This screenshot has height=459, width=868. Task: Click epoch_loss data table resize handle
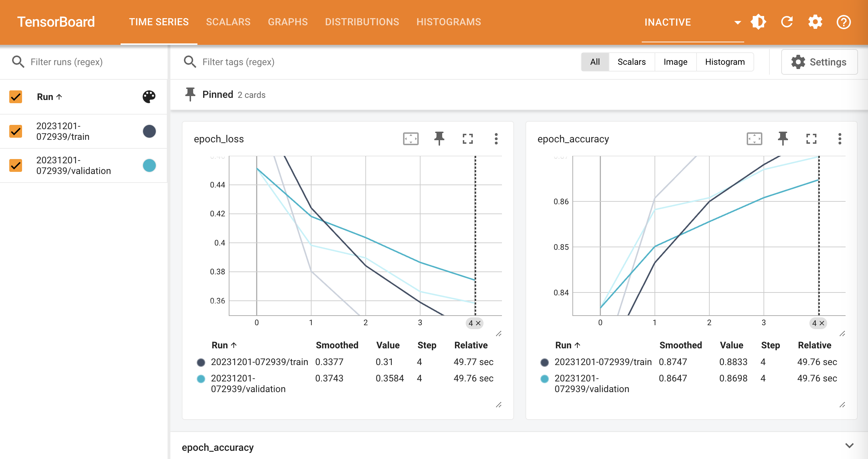click(x=499, y=405)
